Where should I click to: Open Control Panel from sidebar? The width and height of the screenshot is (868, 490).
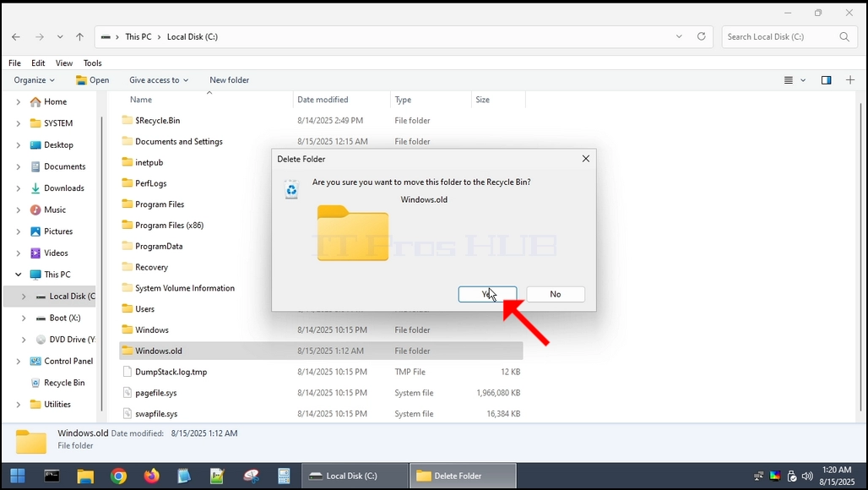(x=62, y=361)
